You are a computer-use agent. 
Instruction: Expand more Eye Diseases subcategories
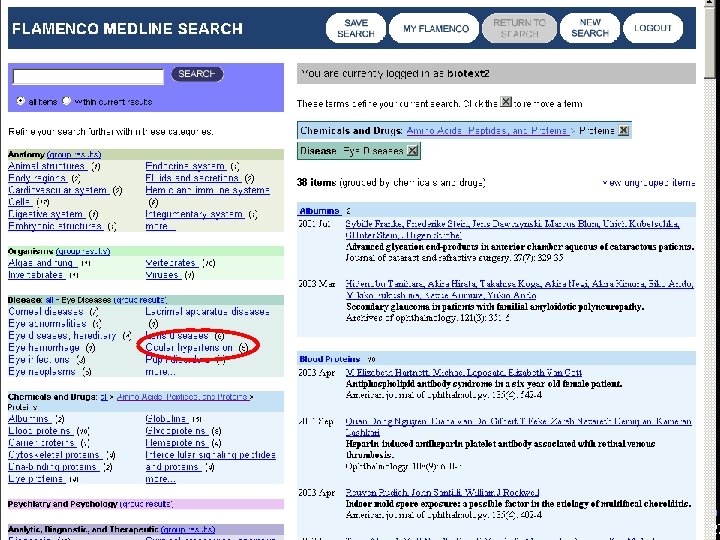click(x=160, y=371)
